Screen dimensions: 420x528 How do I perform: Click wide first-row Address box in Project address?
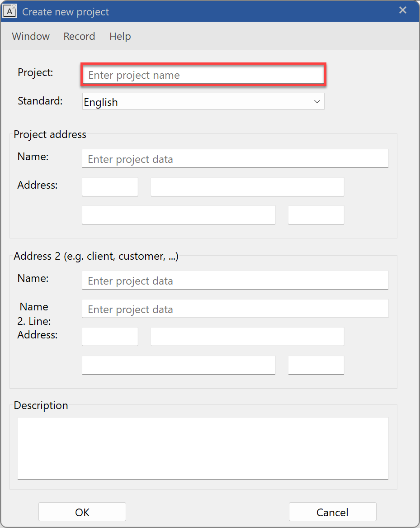[247, 187]
